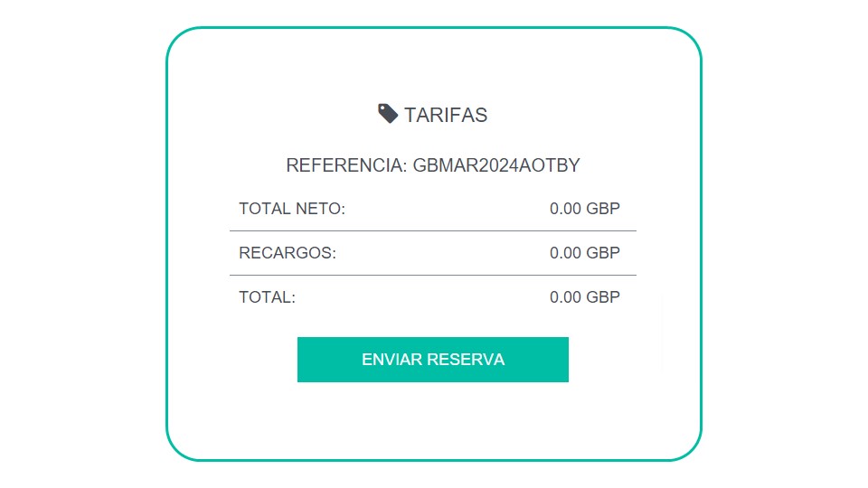Click the GBP currency in TOTAL NETO row
Screen dimensions: 868x488
603,209
